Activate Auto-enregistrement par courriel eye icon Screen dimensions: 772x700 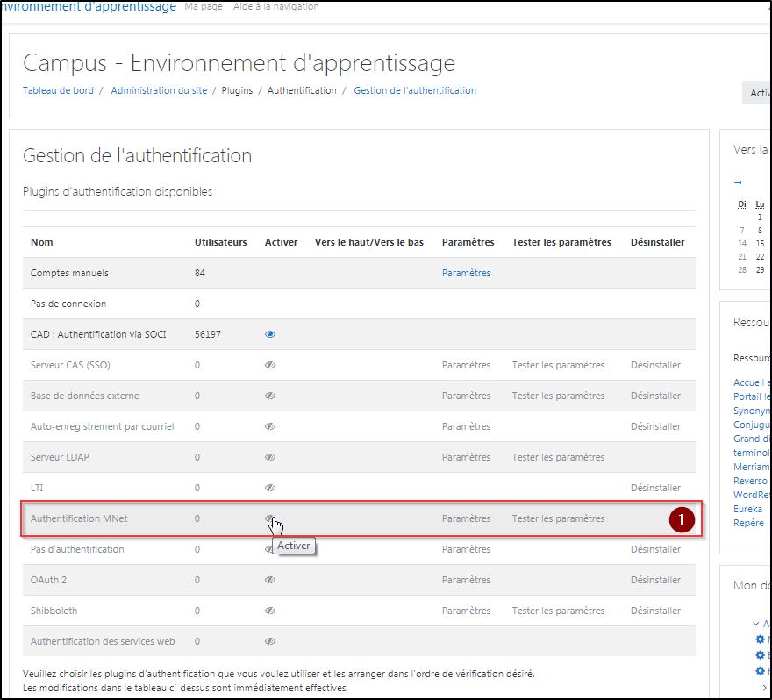tap(270, 426)
